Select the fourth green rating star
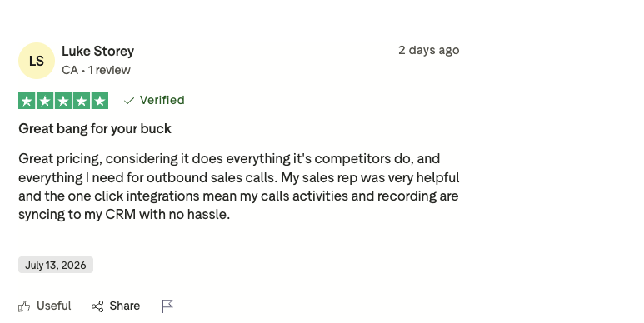Screen dimensions: 644x323 coord(82,101)
